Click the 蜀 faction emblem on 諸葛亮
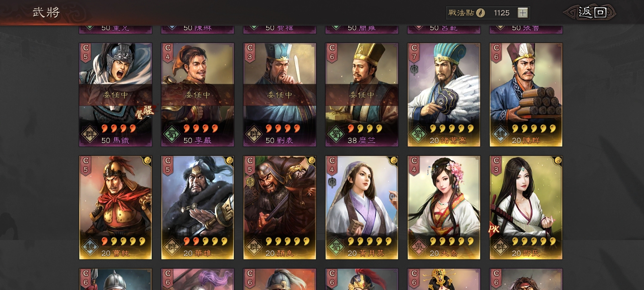This screenshot has height=290, width=644. (417, 135)
